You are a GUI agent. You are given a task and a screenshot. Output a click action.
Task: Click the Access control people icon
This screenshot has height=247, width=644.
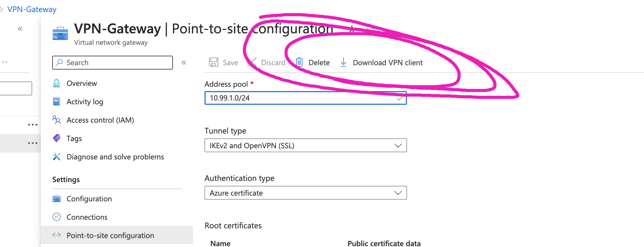coord(57,120)
